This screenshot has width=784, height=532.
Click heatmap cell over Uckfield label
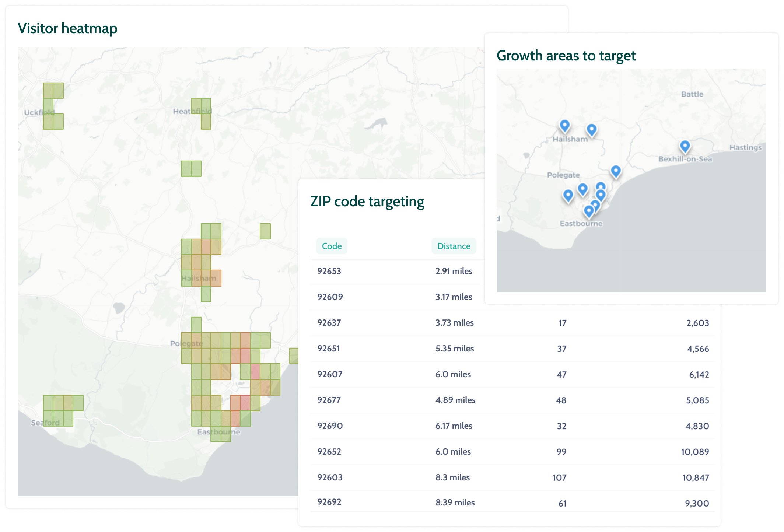(48, 110)
